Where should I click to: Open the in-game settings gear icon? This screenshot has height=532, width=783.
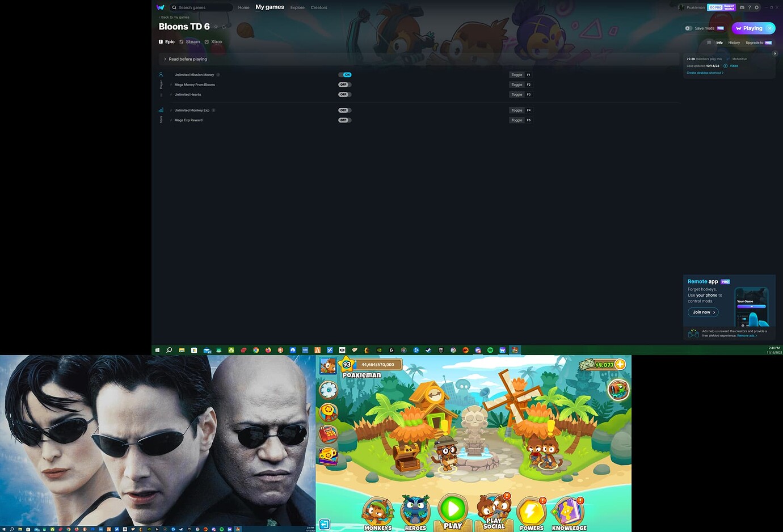[328, 390]
